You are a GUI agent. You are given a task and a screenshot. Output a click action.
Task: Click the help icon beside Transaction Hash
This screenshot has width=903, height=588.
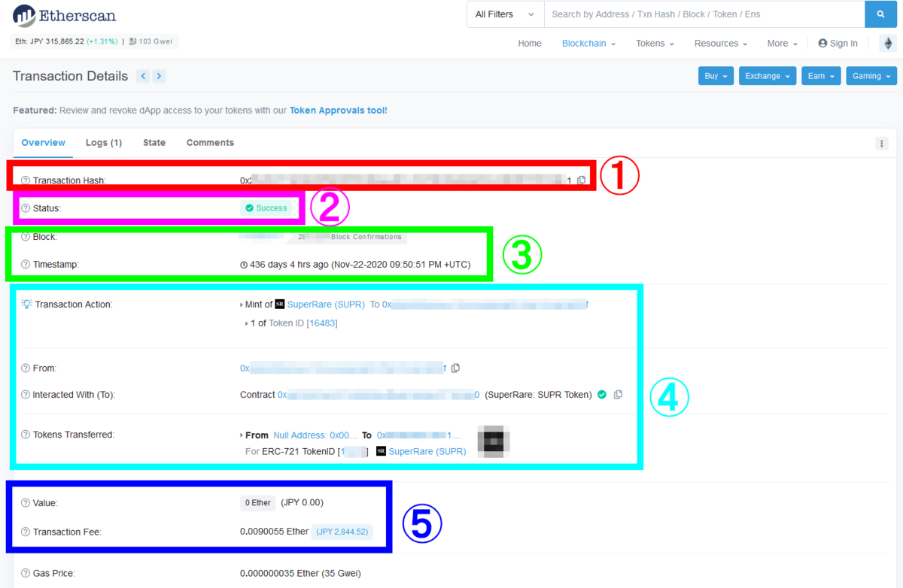[x=26, y=180]
